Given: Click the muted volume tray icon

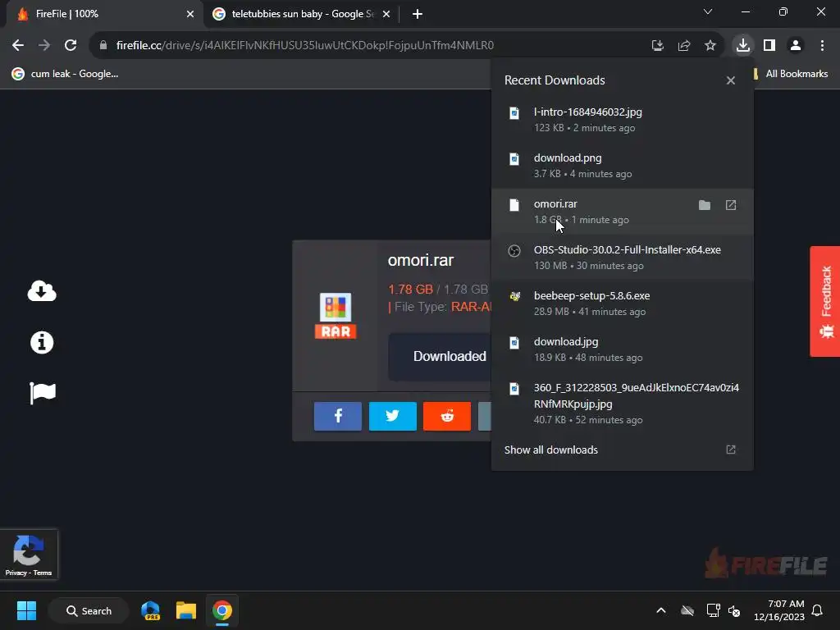Looking at the screenshot, I should click(734, 610).
